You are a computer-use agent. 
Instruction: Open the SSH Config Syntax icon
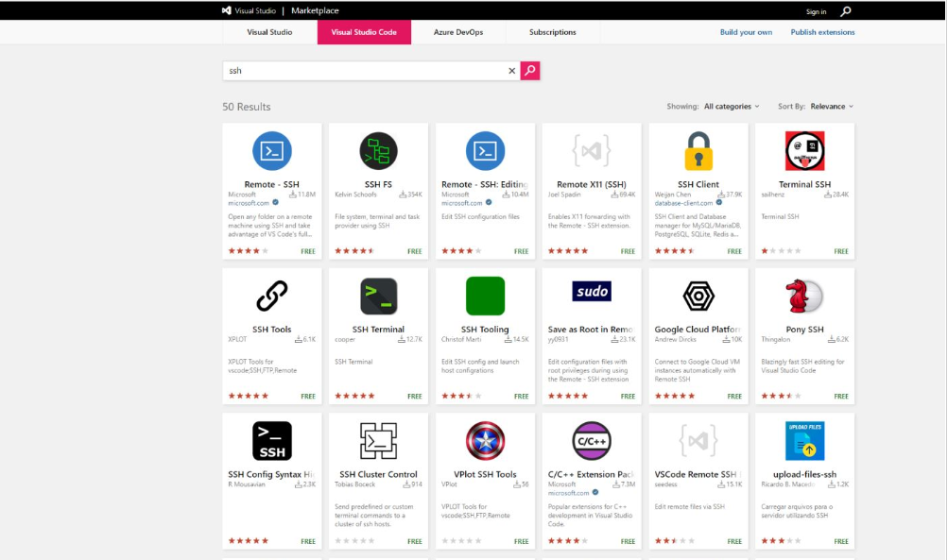[x=272, y=441]
